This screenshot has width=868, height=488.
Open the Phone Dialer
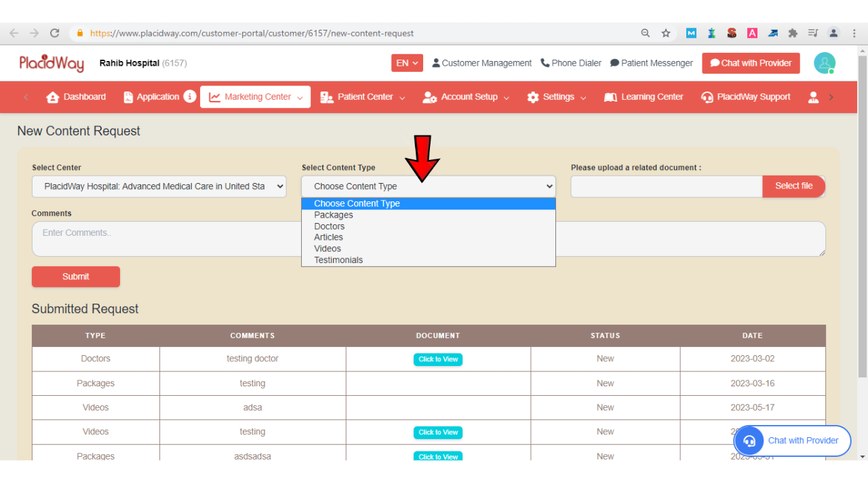pyautogui.click(x=571, y=63)
